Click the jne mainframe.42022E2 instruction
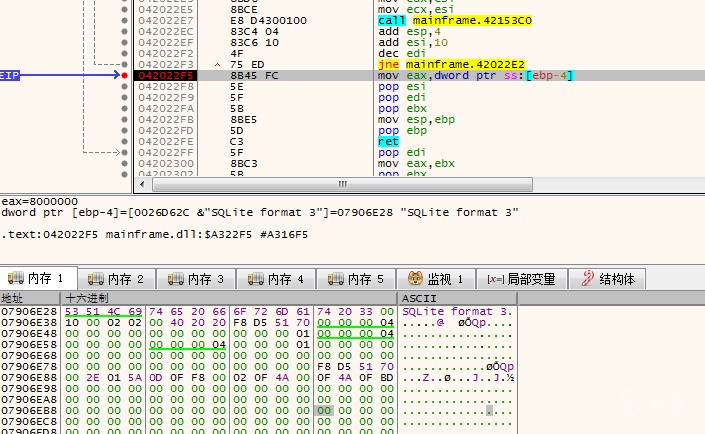This screenshot has height=434, width=705. (451, 64)
